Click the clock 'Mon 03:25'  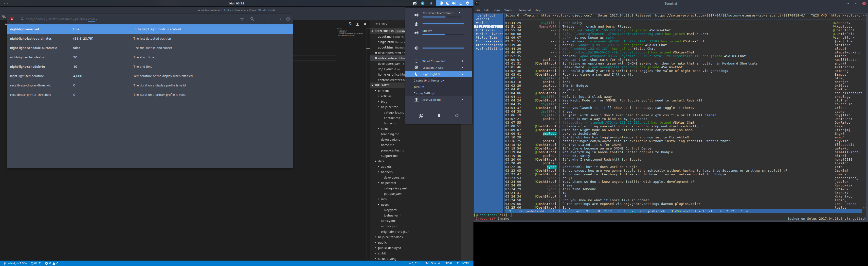pos(236,3)
